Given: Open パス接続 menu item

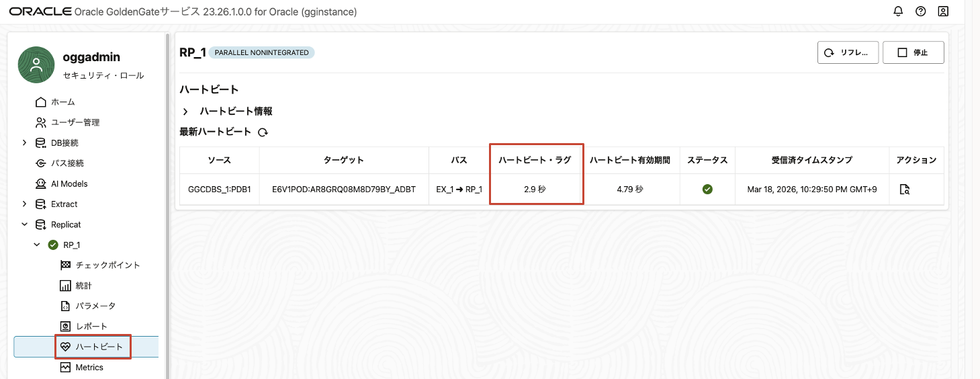Looking at the screenshot, I should coord(67,163).
